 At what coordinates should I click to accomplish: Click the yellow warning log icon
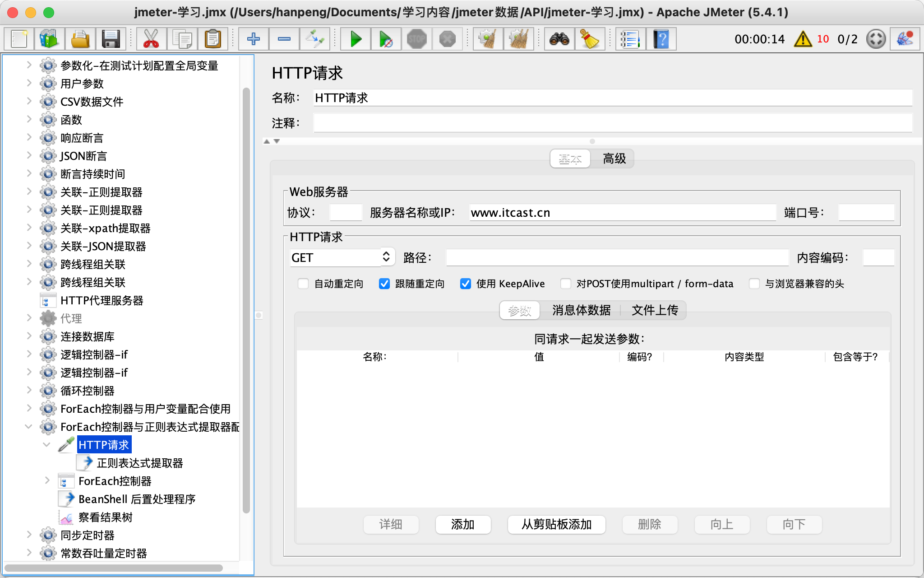coord(803,39)
